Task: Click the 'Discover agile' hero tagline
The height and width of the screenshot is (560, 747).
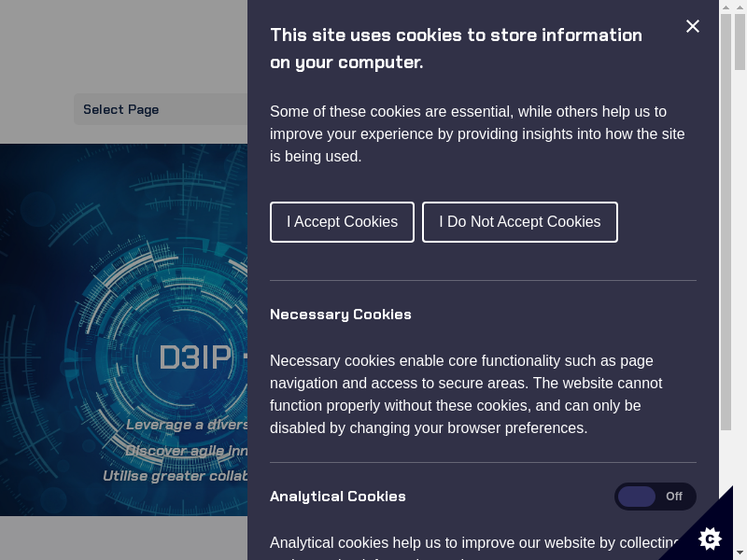Action: coord(187,450)
